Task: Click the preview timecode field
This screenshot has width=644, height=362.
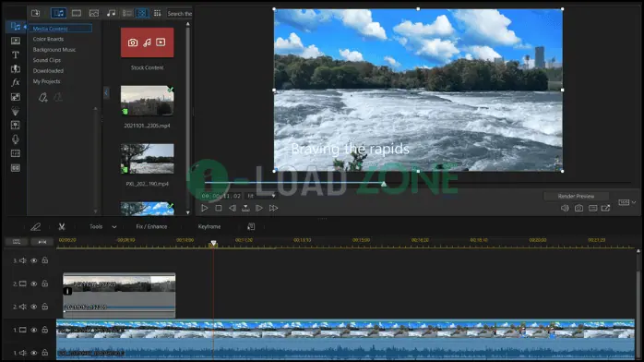Action: click(221, 196)
